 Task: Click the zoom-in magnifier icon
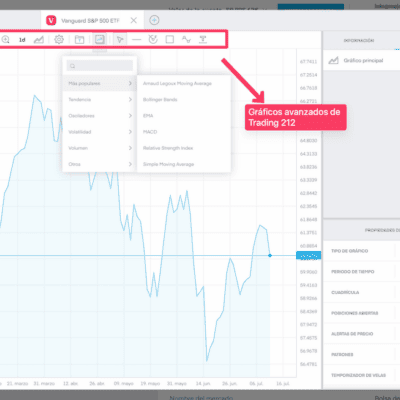(5, 40)
